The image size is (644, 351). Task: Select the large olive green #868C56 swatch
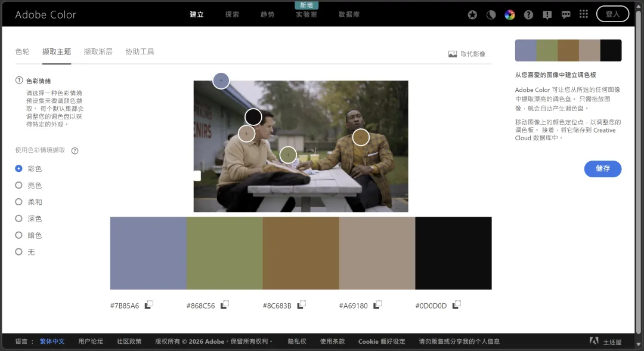coord(225,253)
